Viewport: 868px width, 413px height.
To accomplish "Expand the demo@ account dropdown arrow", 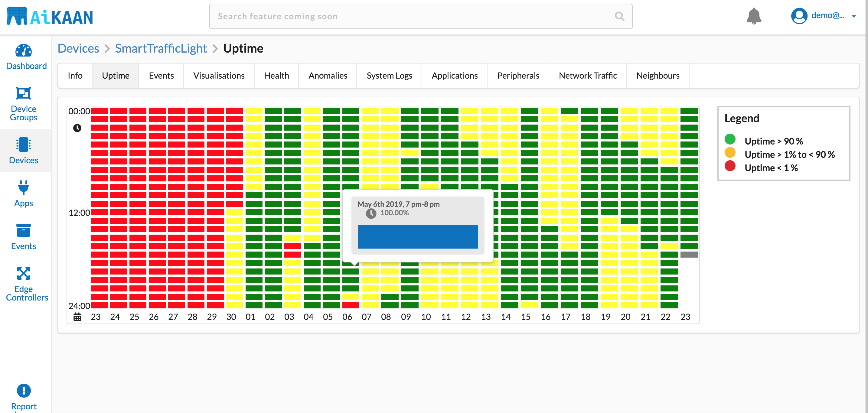I will [x=854, y=16].
